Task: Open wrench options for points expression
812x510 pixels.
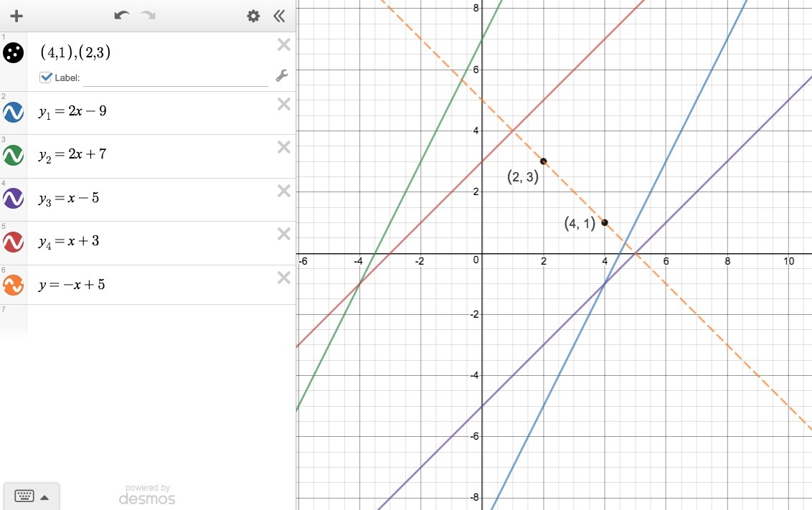Action: tap(282, 76)
